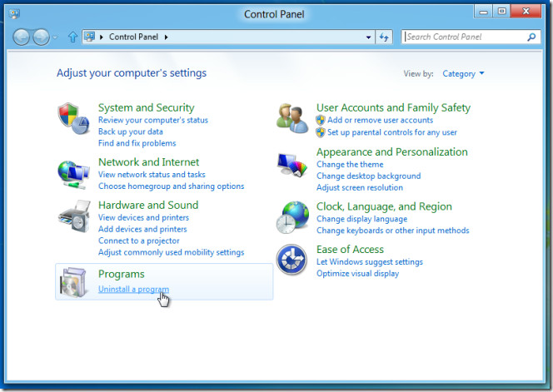
Task: Open the User Accounts people icon
Action: pyautogui.click(x=292, y=118)
